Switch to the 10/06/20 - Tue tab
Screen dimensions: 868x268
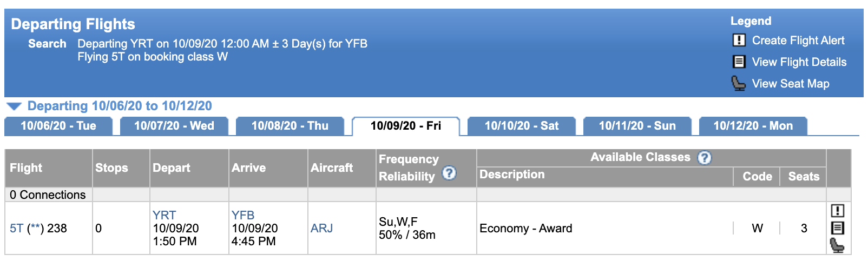(58, 126)
